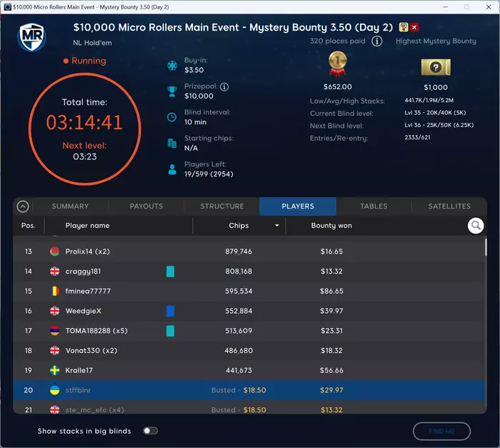Select player row Prolix14 (x2)
The width and height of the screenshot is (500, 448).
(249, 252)
